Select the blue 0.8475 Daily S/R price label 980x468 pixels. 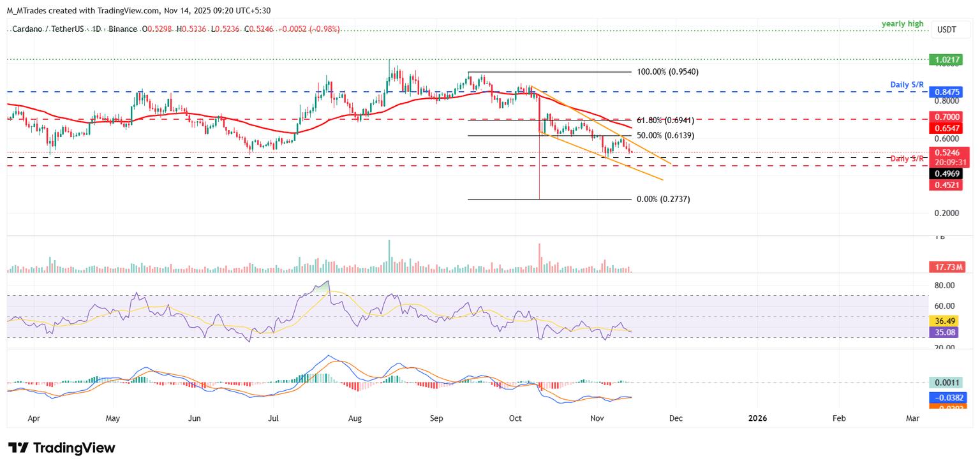pyautogui.click(x=949, y=92)
